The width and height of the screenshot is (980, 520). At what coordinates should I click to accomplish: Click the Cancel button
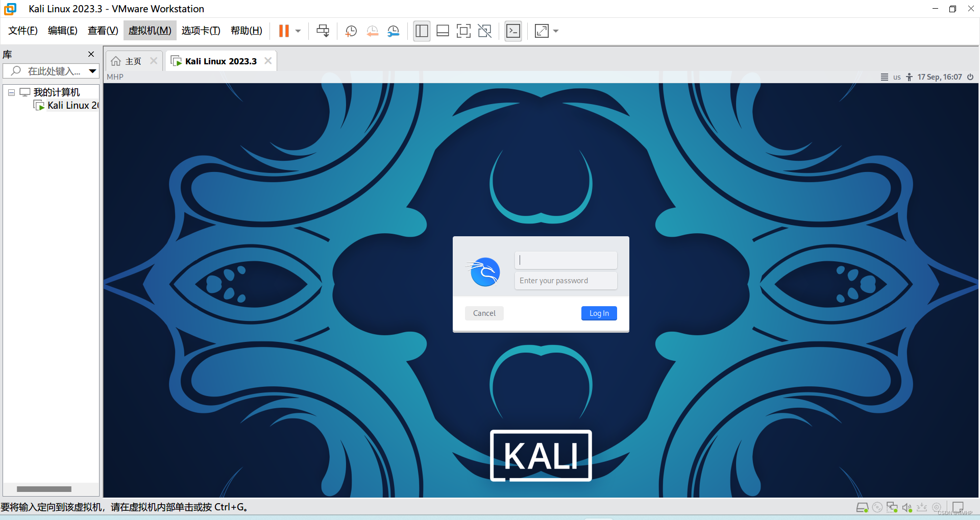click(484, 313)
